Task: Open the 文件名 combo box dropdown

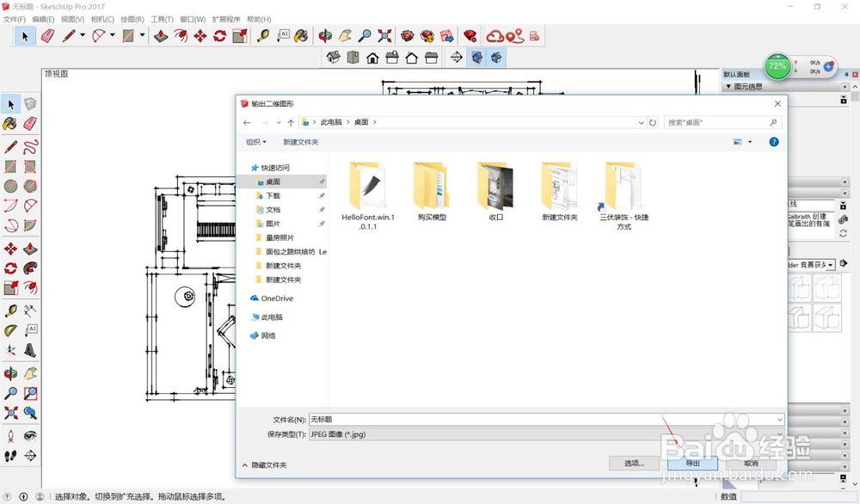Action: click(779, 420)
